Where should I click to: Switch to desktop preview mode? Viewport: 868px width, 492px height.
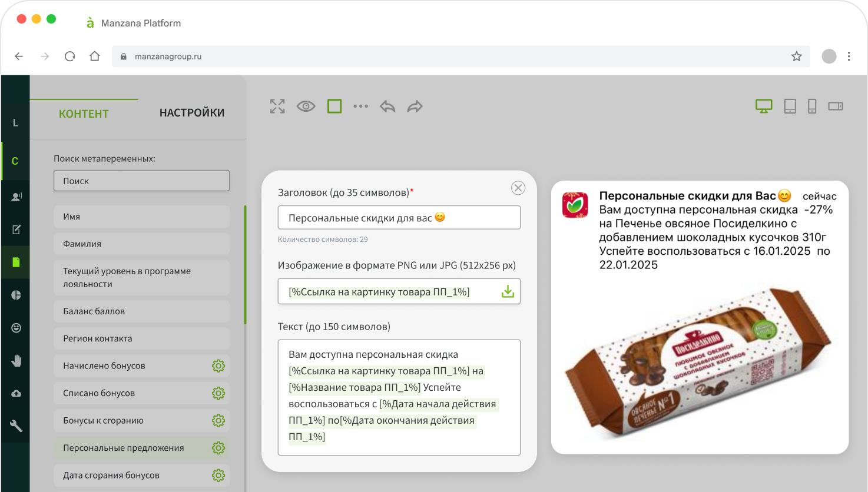(x=764, y=107)
